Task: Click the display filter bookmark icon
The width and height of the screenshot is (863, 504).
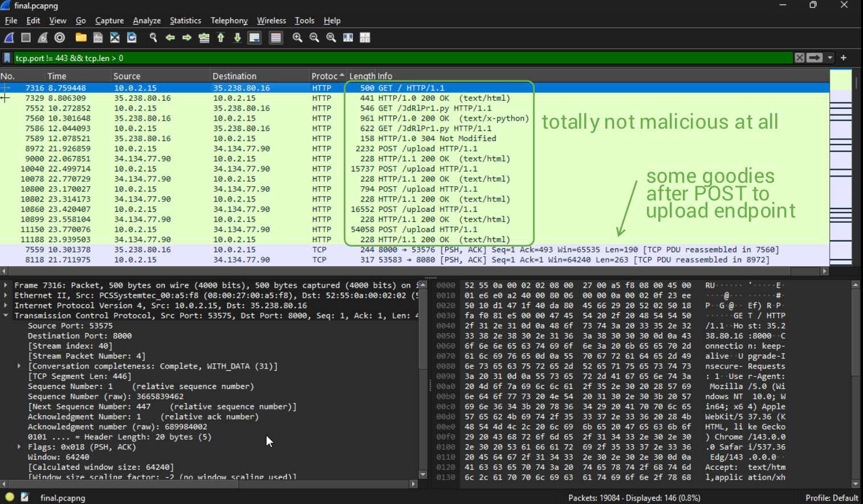Action: 7,58
